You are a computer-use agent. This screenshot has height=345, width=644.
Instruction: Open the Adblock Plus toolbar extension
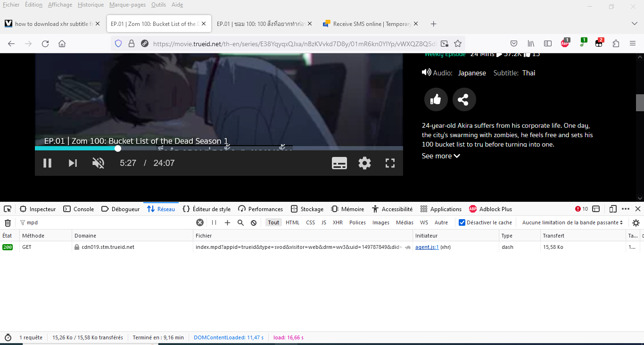point(565,43)
